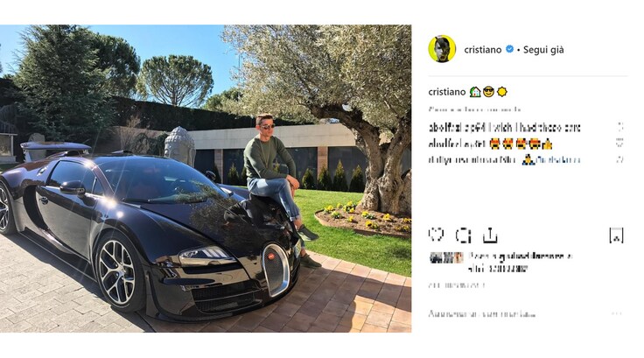The image size is (644, 358).
Task: Open the cristiano username in the post header
Action: click(x=483, y=50)
